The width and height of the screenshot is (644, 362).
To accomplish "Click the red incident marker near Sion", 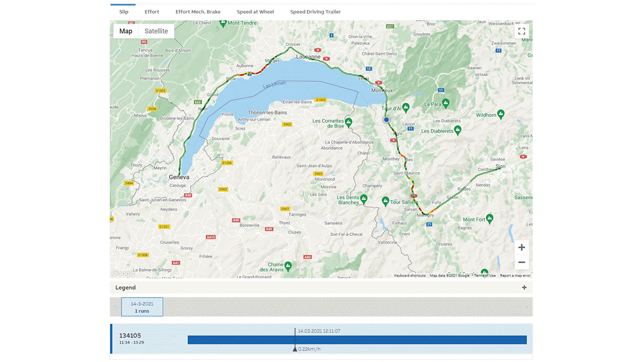I will tap(523, 156).
